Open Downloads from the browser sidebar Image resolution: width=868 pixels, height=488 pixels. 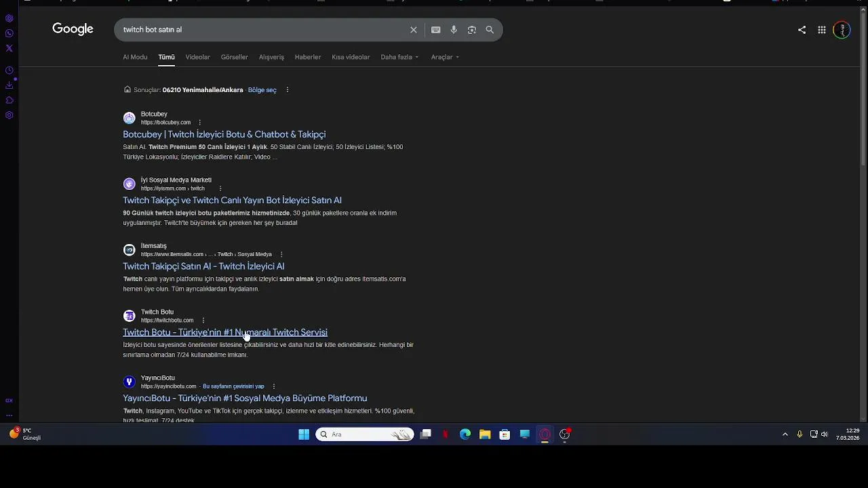tap(9, 85)
